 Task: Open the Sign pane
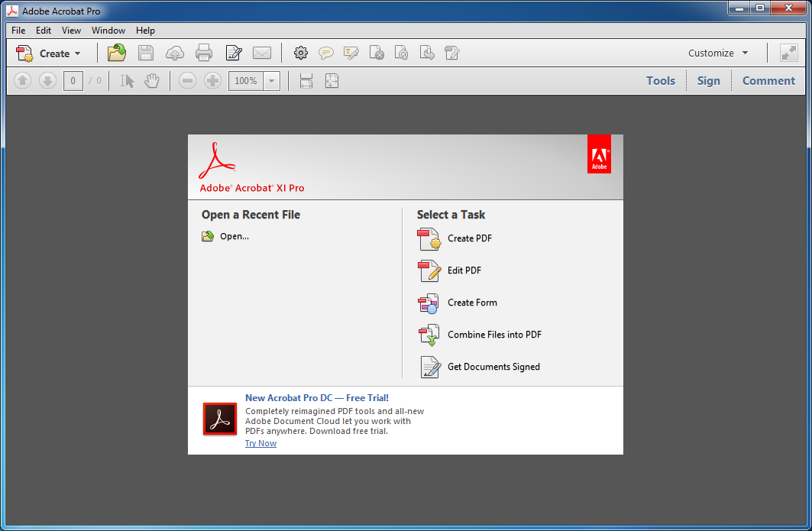708,81
